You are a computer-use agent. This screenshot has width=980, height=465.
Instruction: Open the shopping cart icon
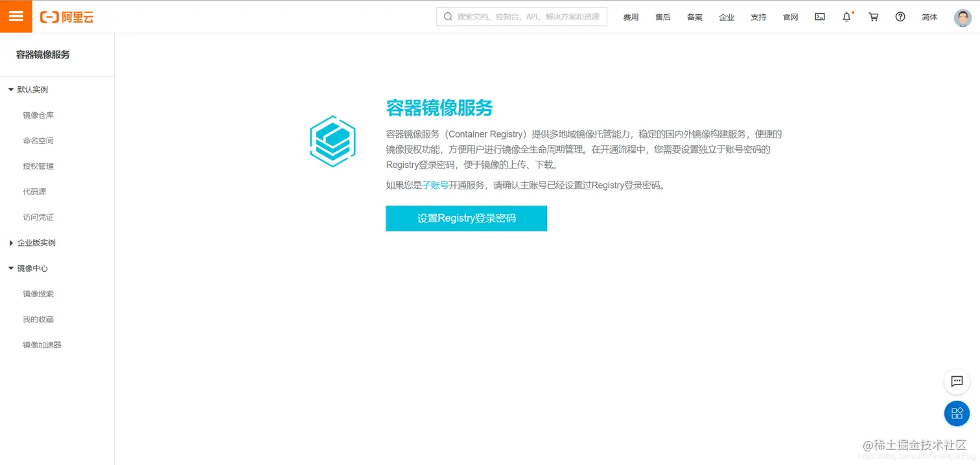(x=873, y=17)
